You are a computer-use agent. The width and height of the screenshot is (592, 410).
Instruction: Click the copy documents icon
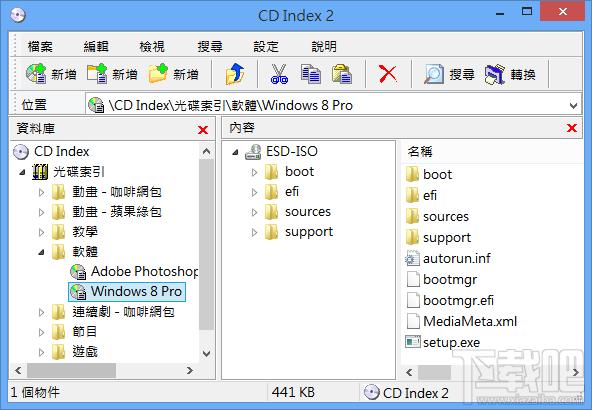point(311,73)
